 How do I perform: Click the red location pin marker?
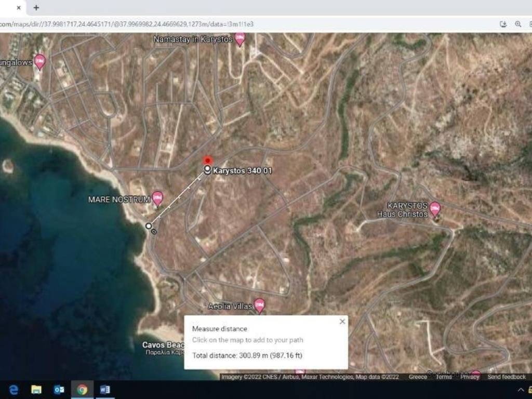208,160
